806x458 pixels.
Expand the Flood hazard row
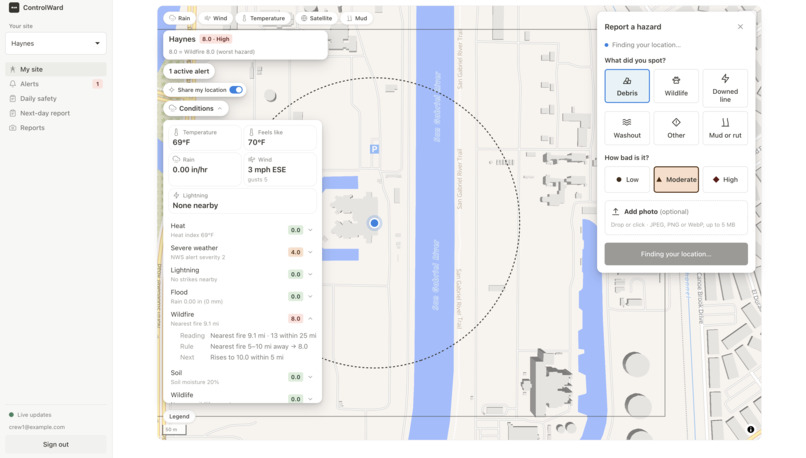click(310, 297)
